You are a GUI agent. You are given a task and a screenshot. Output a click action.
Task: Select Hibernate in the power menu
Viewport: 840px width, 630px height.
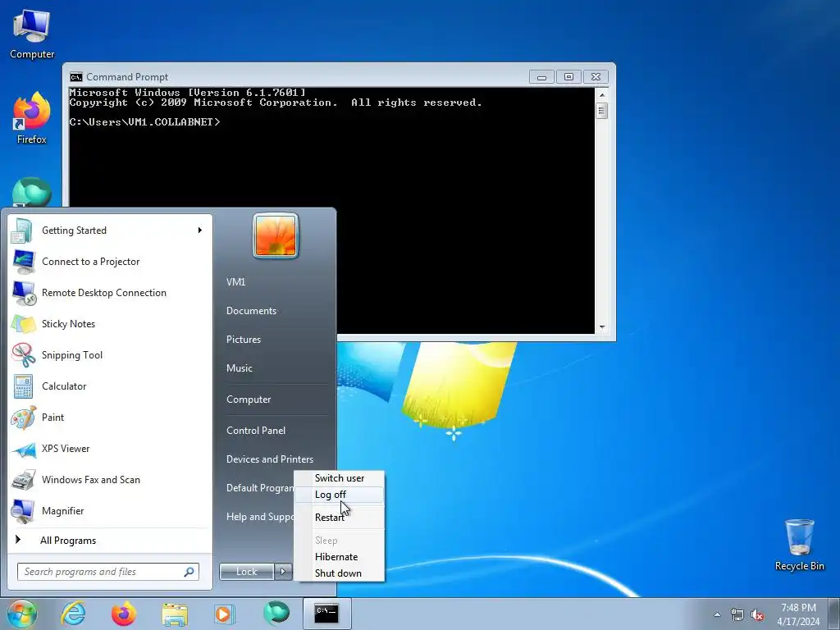click(339, 557)
